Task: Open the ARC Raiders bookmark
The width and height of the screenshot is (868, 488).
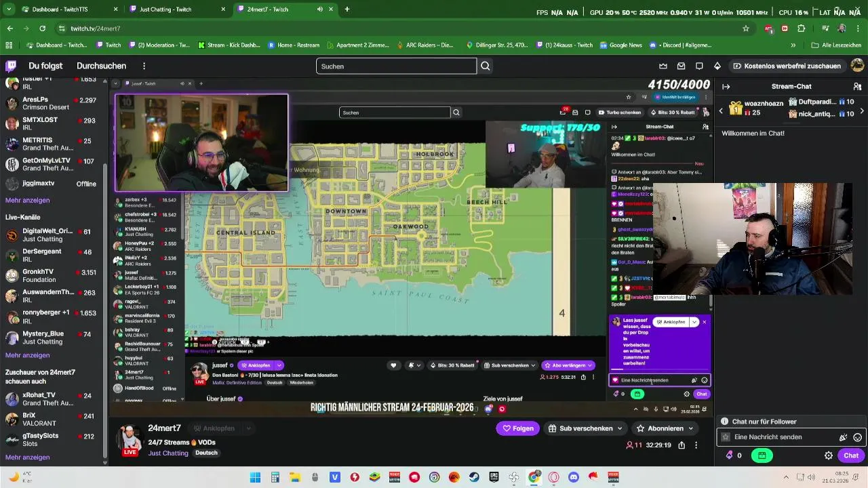Action: tap(425, 45)
